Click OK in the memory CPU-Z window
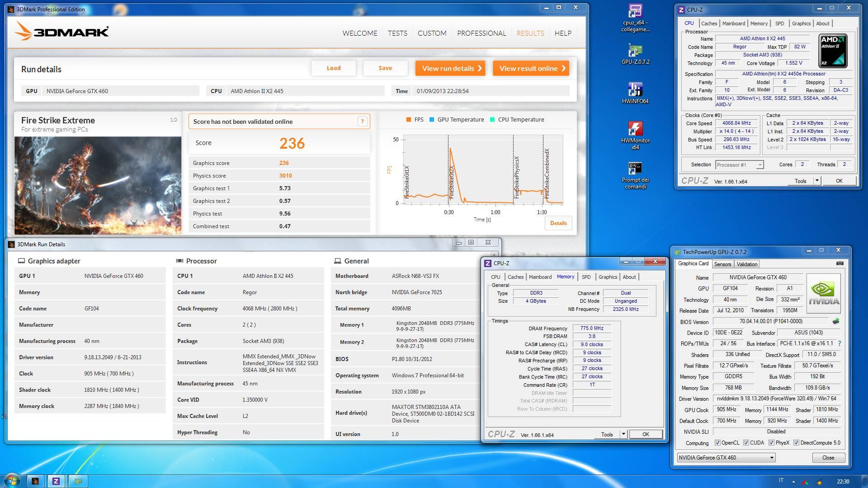This screenshot has width=868, height=488. tap(646, 434)
